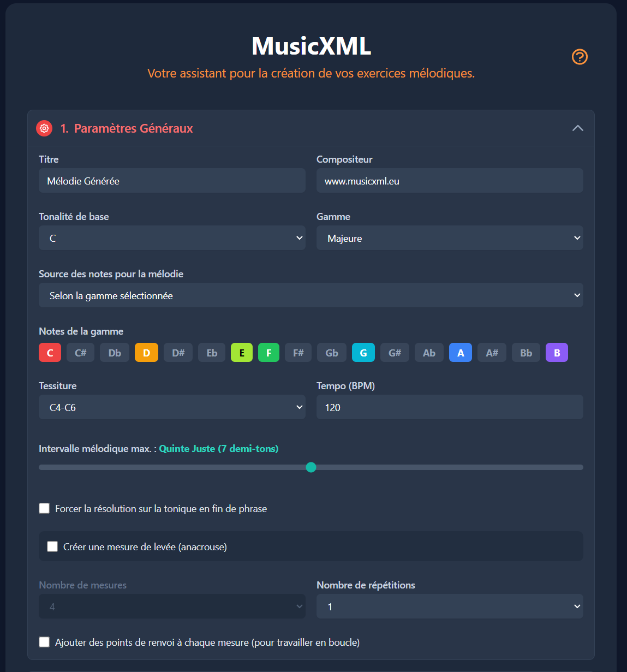Image resolution: width=627 pixels, height=672 pixels.
Task: Select the Bb note chip
Action: 526,353
